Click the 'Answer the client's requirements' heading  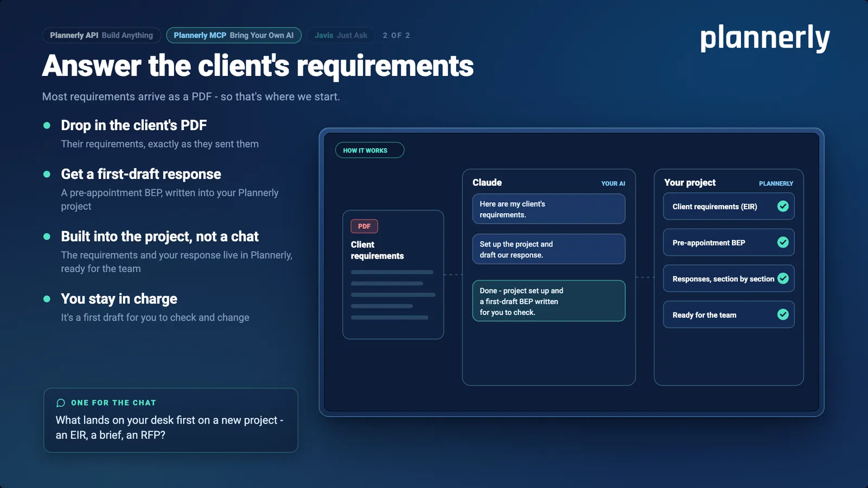coord(258,66)
